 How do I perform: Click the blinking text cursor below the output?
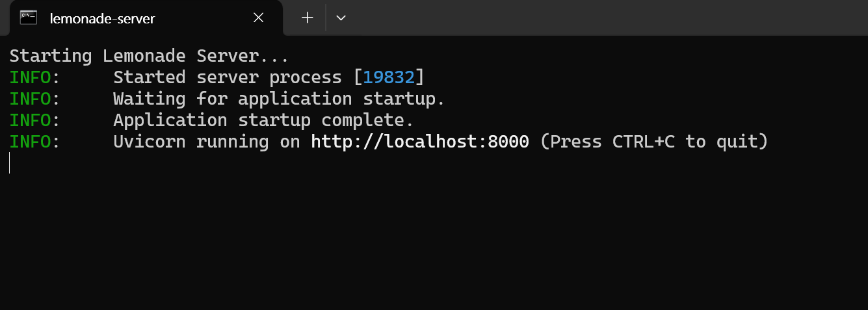pyautogui.click(x=10, y=163)
